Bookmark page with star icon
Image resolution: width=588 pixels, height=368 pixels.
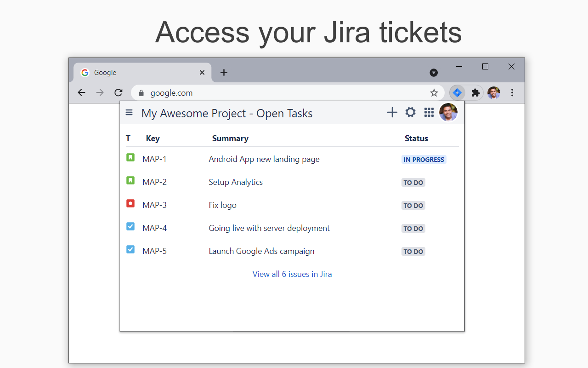tap(434, 93)
